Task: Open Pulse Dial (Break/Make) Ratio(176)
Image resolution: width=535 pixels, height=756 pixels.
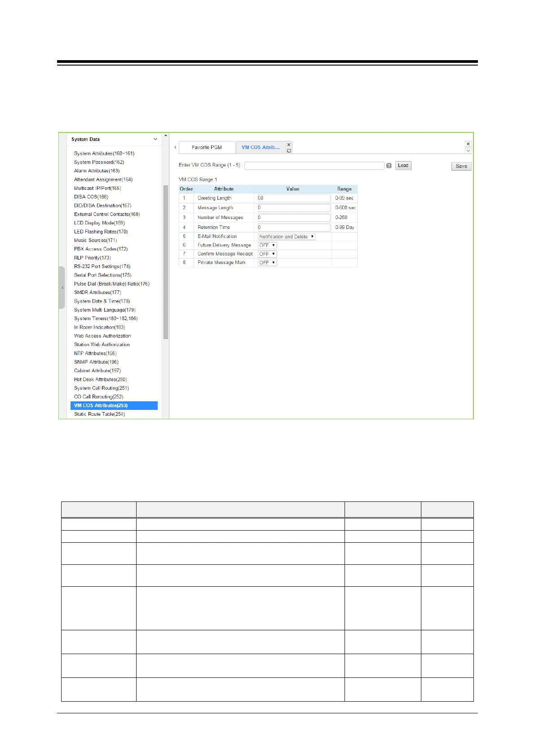Action: (x=112, y=284)
